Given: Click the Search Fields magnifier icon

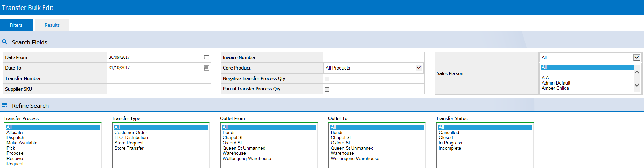Looking at the screenshot, I should click(4, 42).
